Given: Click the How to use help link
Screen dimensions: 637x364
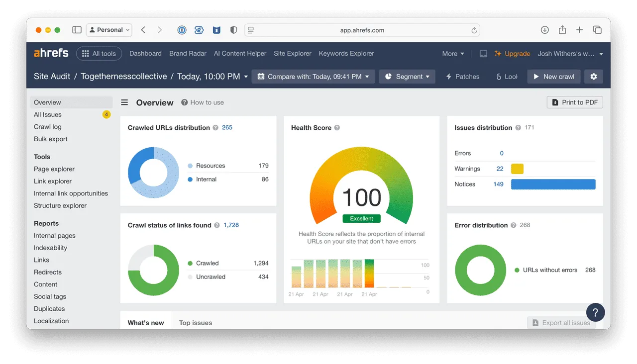Looking at the screenshot, I should [x=203, y=102].
